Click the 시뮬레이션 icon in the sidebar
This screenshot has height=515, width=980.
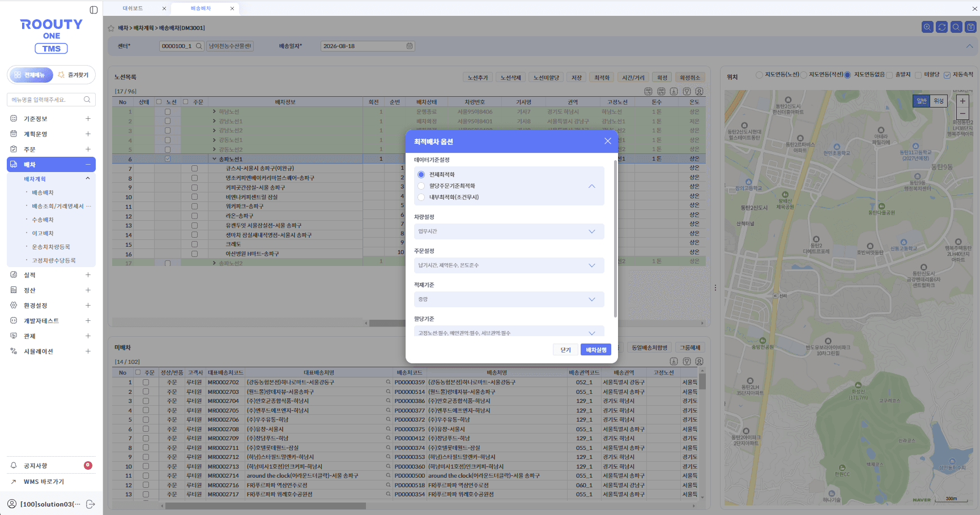14,351
